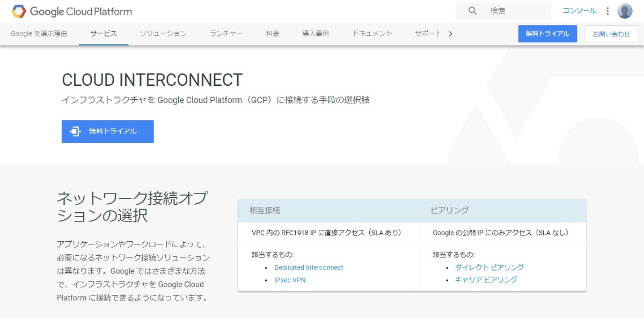This screenshot has height=320, width=644.
Task: Open the 料金 pricing tab
Action: point(273,33)
